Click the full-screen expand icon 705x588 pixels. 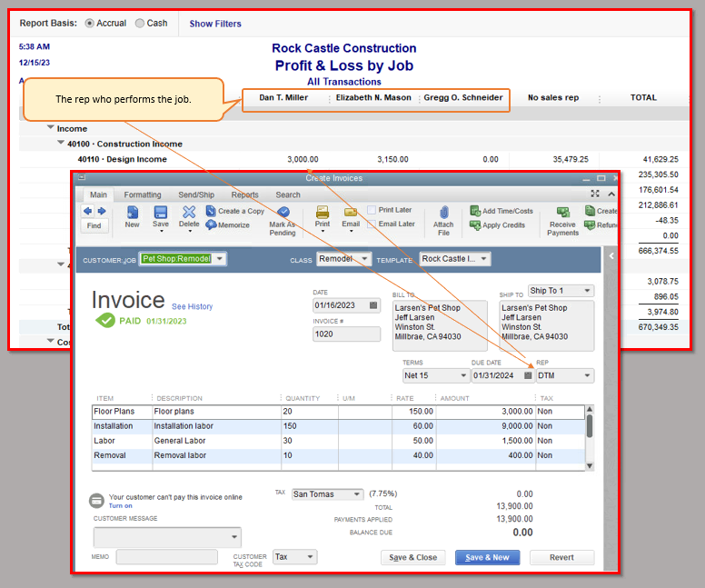[x=595, y=194]
